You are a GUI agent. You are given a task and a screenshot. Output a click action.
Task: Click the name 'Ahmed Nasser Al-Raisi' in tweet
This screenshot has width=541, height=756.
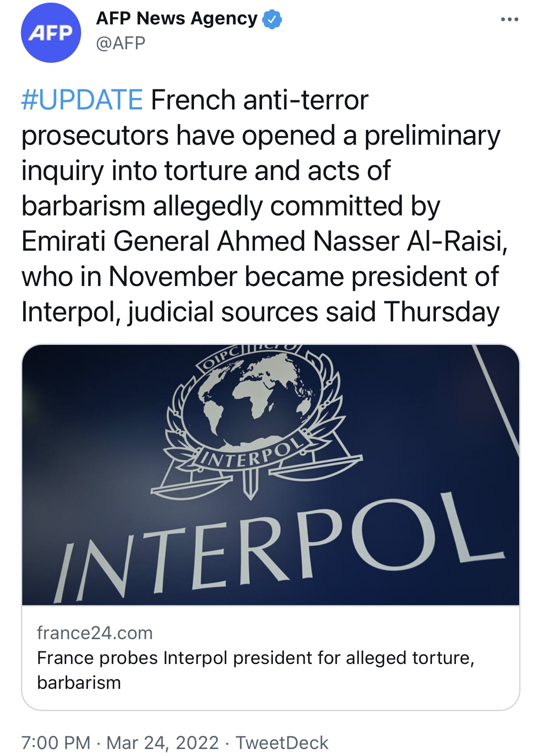[x=362, y=241]
